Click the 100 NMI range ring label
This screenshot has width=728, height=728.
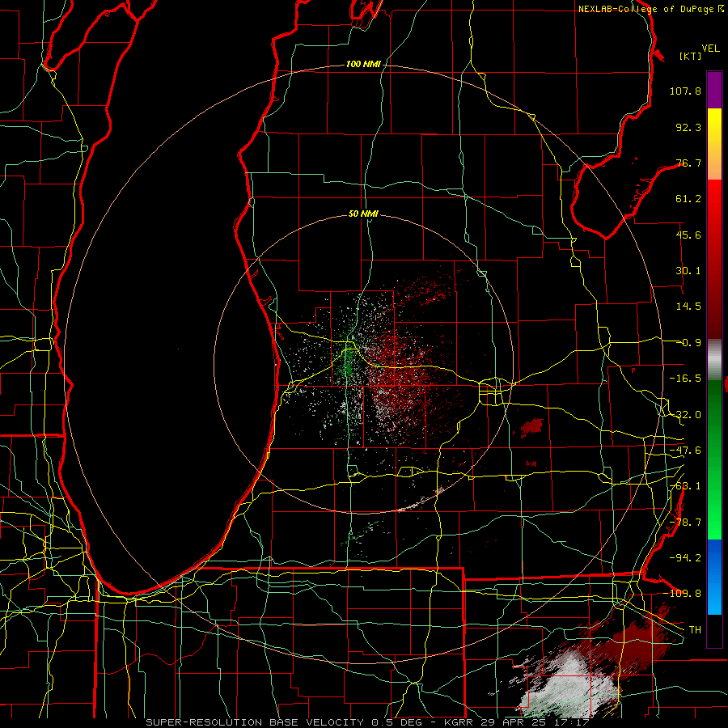(363, 64)
